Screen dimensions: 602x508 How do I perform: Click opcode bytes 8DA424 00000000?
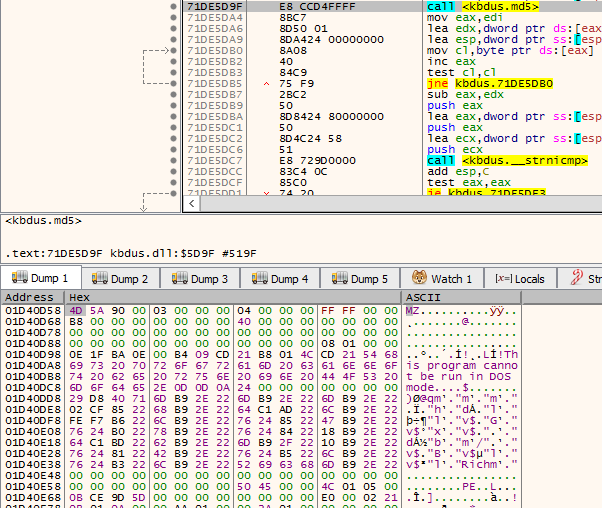tap(331, 40)
